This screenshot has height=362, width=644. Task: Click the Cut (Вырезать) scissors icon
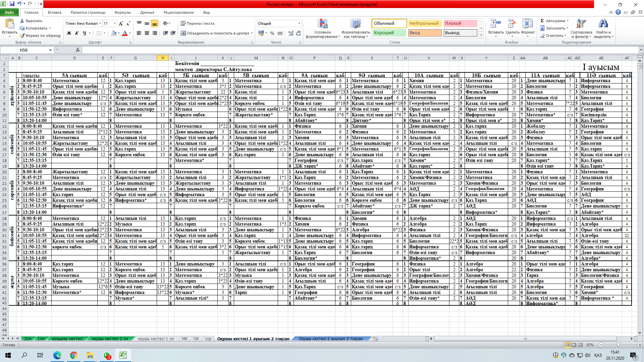(x=22, y=21)
